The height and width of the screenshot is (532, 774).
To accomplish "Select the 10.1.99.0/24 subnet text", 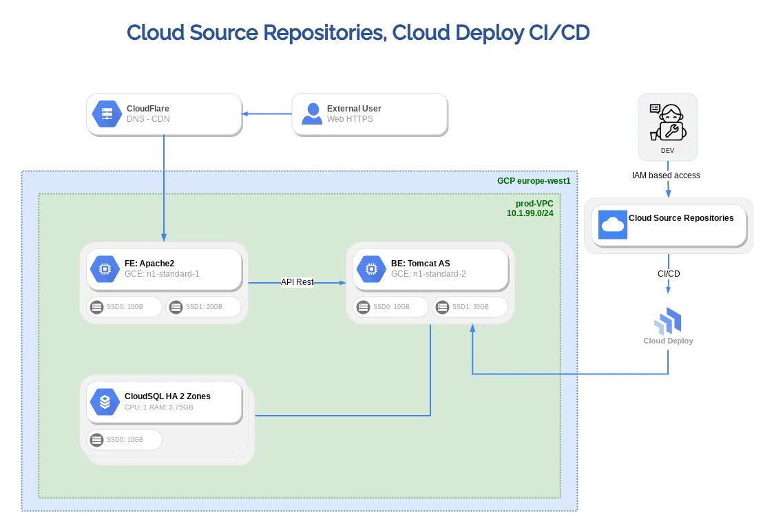I will [530, 213].
